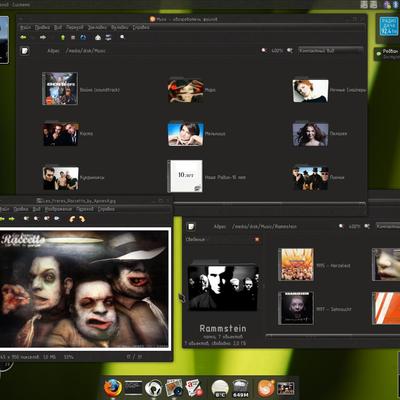
Task: Click the search magnifier in file manager toolbar
Action: tap(122, 37)
